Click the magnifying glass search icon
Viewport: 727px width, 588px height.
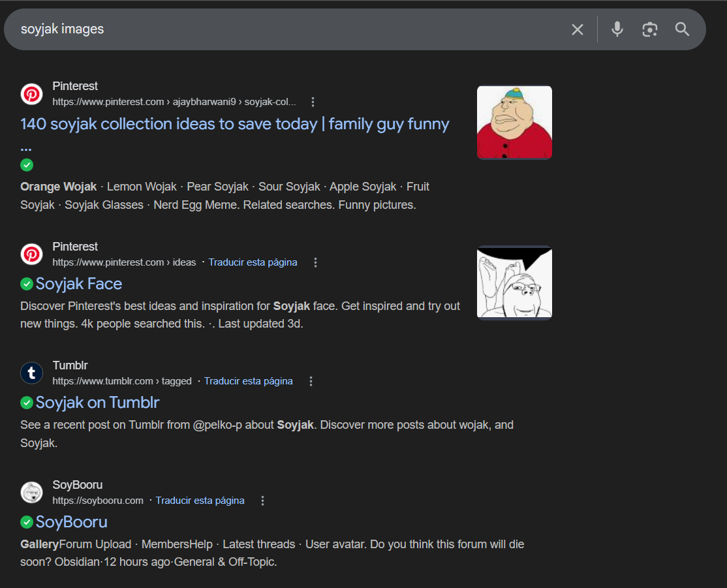[682, 29]
